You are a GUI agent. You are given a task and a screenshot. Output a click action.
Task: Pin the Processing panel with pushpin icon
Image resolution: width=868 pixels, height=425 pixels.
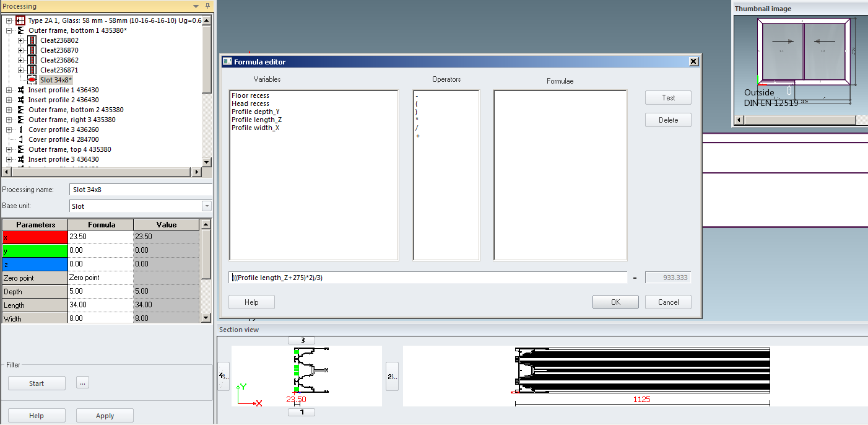click(x=207, y=6)
